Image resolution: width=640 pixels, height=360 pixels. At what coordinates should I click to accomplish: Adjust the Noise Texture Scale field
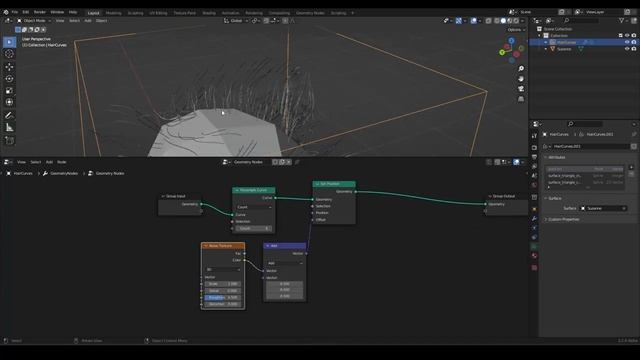tap(223, 284)
